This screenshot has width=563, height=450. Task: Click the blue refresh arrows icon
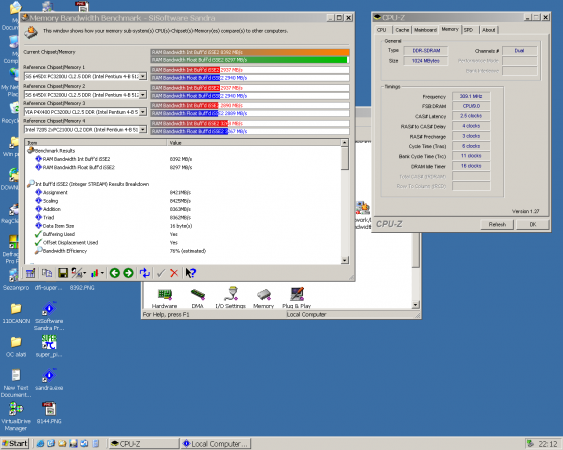tap(145, 273)
